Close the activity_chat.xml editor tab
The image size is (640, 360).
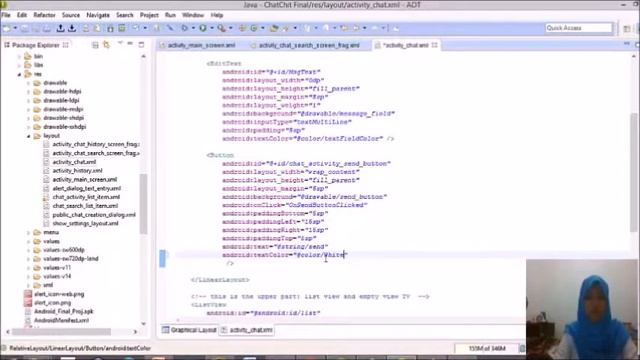click(x=434, y=45)
